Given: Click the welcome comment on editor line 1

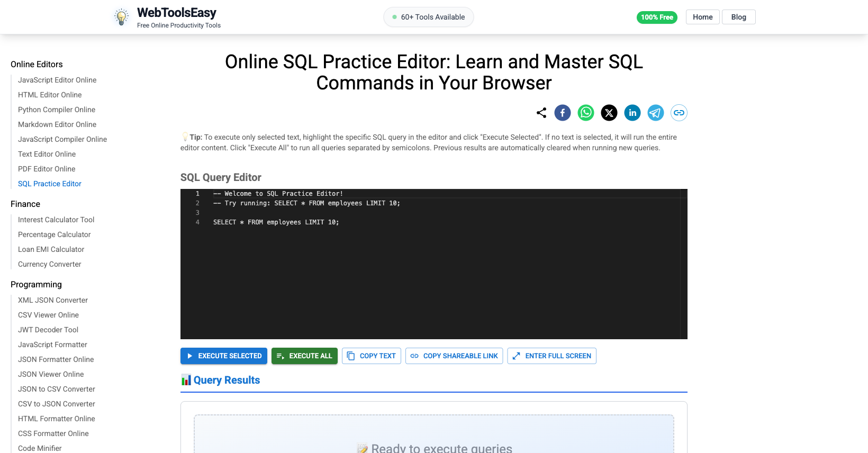Looking at the screenshot, I should (x=278, y=194).
